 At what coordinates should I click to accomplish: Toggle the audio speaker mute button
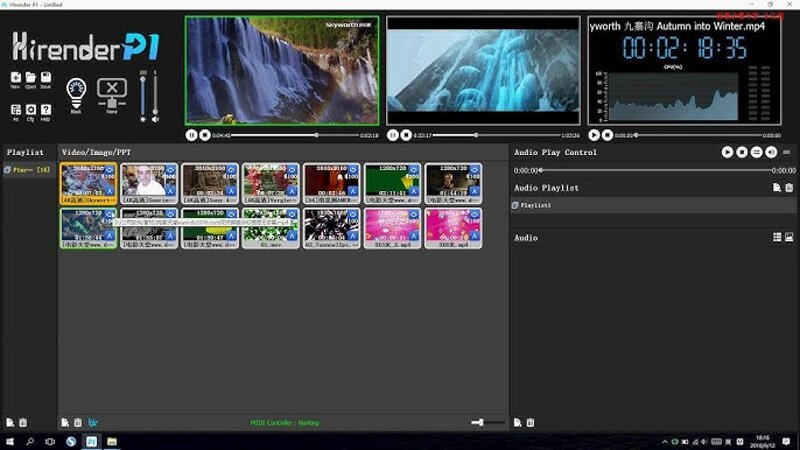click(771, 152)
